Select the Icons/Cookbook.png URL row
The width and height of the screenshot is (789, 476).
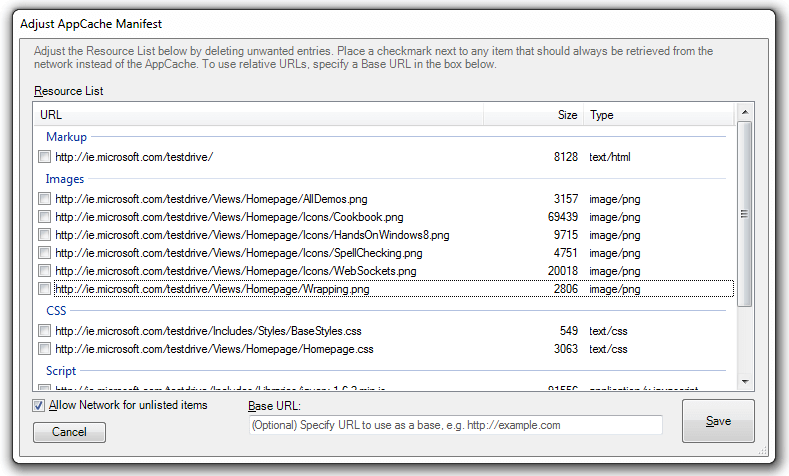[x=229, y=217]
